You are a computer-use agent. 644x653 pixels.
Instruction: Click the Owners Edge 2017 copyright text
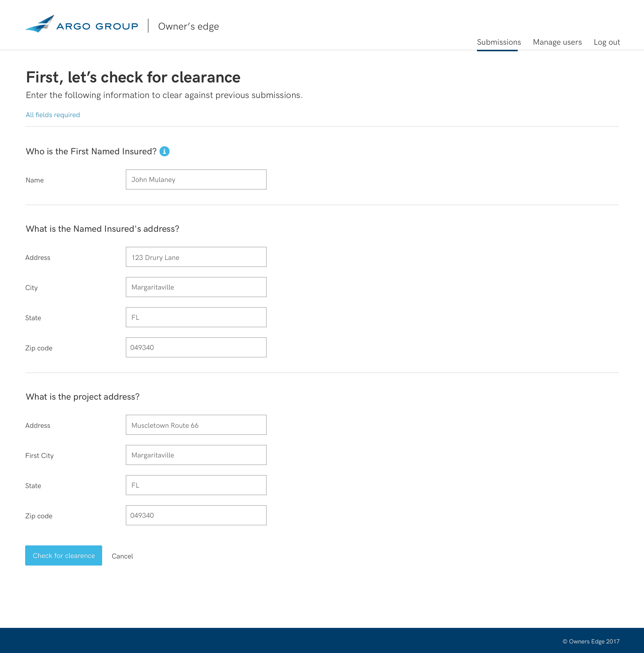(x=591, y=641)
